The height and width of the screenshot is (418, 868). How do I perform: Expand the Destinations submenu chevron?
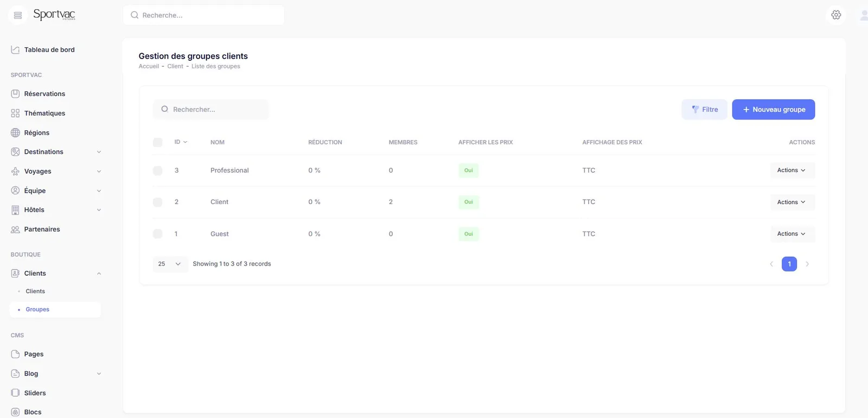99,152
